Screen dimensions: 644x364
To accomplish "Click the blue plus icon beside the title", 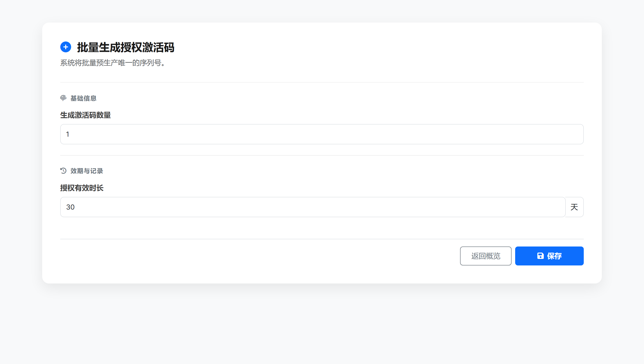I will click(x=65, y=47).
